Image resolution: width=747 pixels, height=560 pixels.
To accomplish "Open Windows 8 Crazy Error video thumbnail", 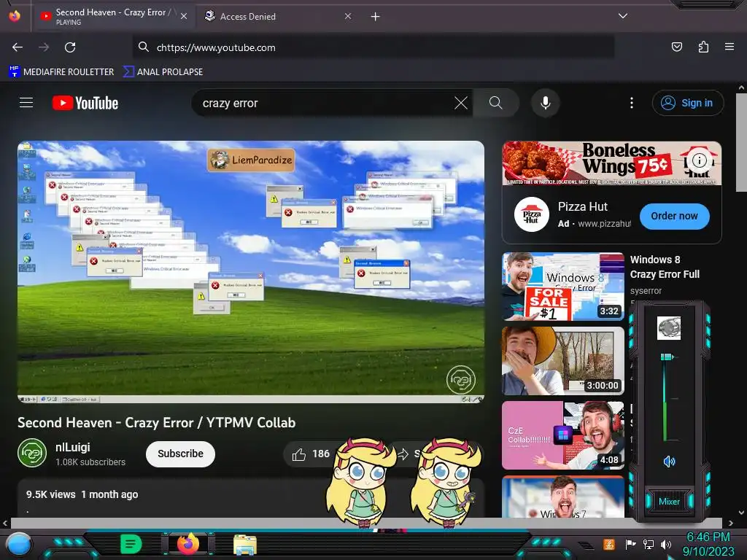I will (563, 286).
